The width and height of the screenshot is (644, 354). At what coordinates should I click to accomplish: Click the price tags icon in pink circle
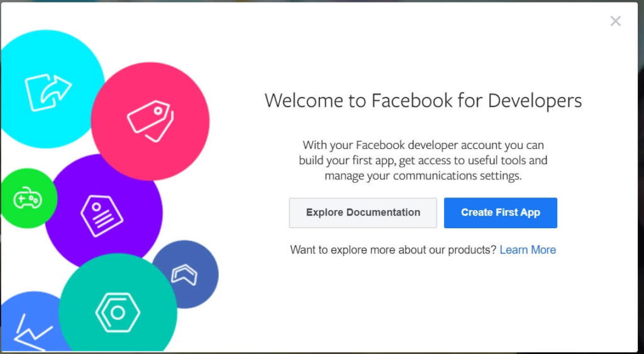click(150, 121)
